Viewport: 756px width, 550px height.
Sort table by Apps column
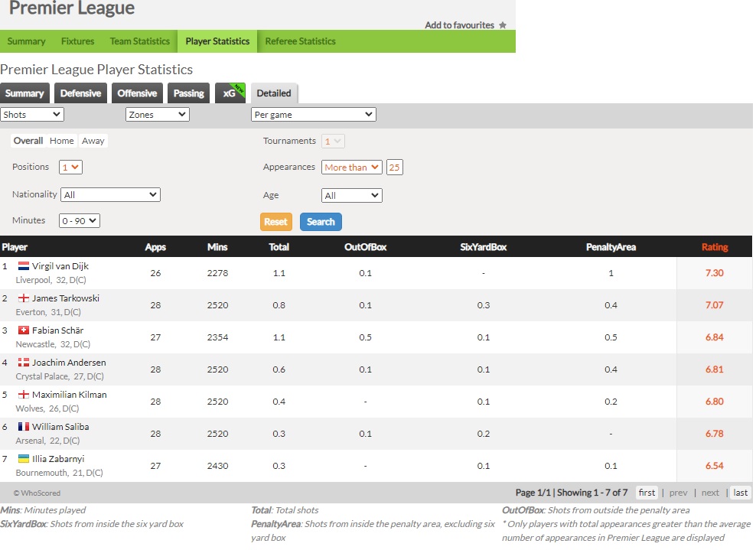155,247
